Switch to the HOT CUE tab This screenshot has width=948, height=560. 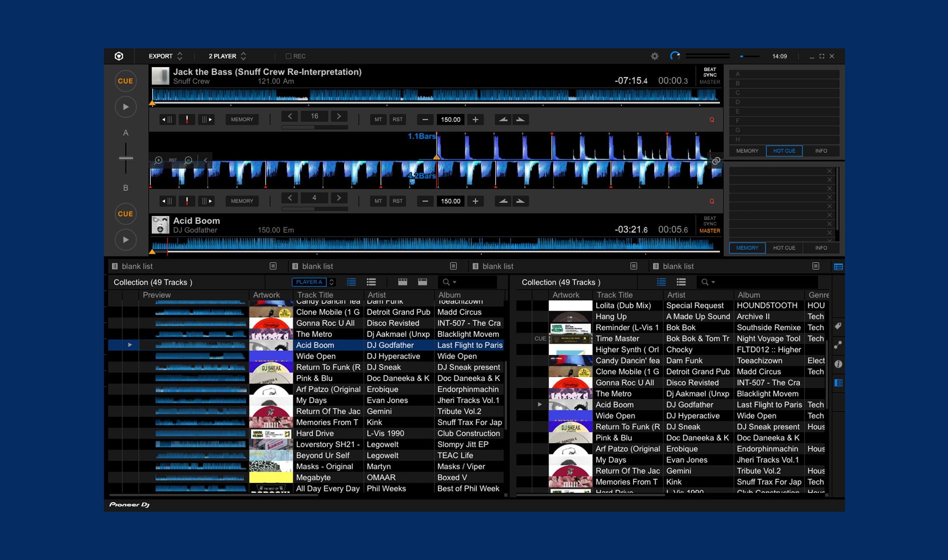tap(784, 151)
